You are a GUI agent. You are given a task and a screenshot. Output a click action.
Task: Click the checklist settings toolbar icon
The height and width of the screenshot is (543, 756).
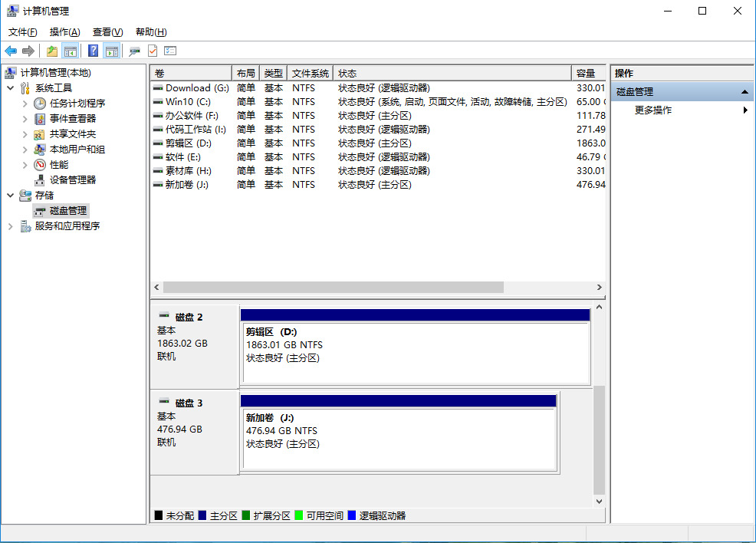pyautogui.click(x=170, y=51)
